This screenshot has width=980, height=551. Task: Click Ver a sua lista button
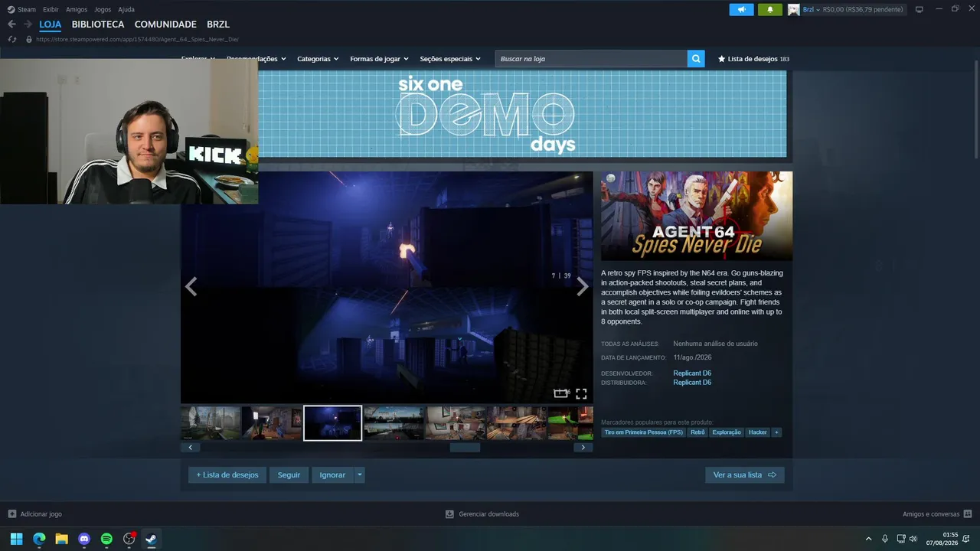pyautogui.click(x=744, y=475)
